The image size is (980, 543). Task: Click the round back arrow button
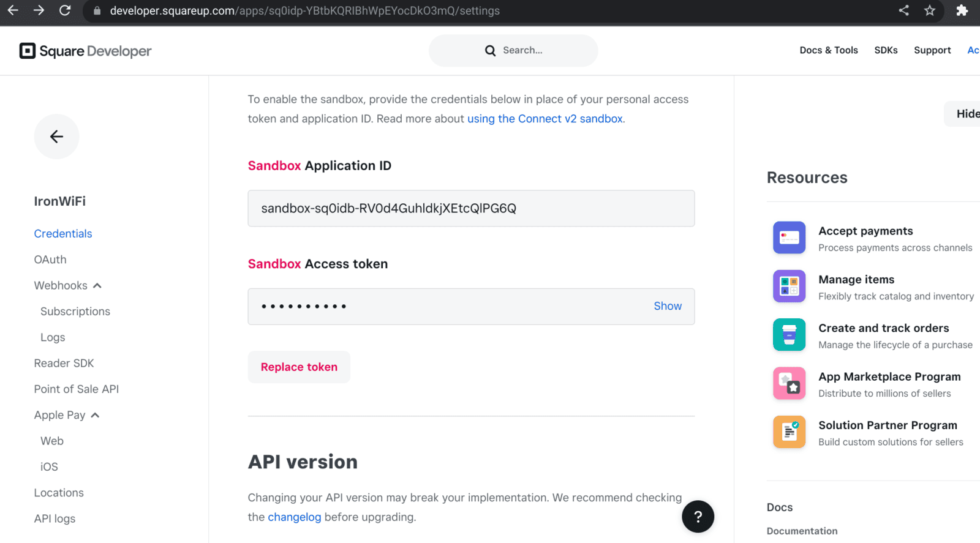point(56,137)
